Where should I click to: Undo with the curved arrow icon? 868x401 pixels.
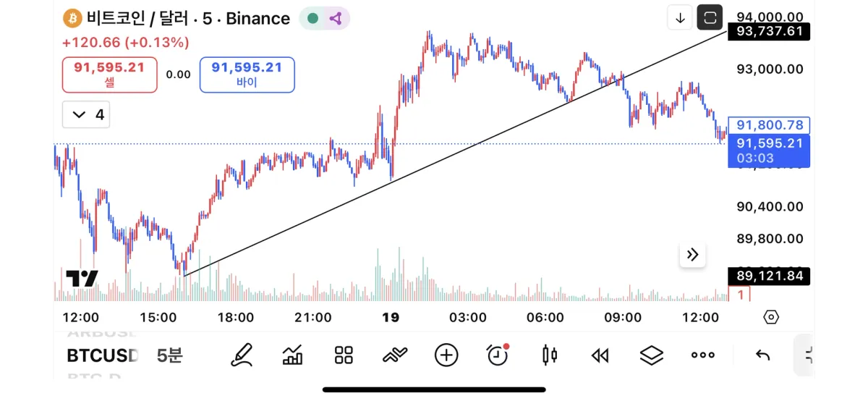pos(762,355)
